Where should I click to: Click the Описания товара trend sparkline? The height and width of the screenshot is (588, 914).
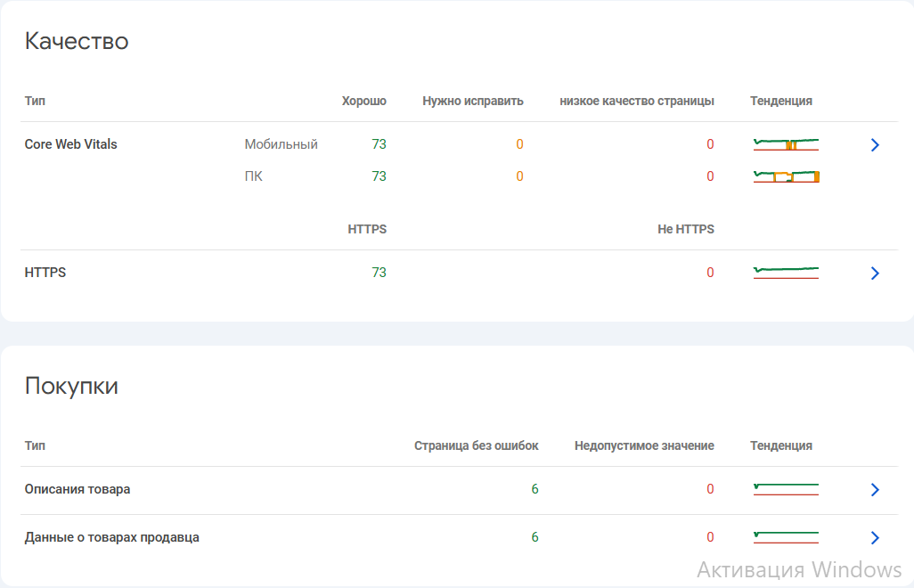coord(786,489)
